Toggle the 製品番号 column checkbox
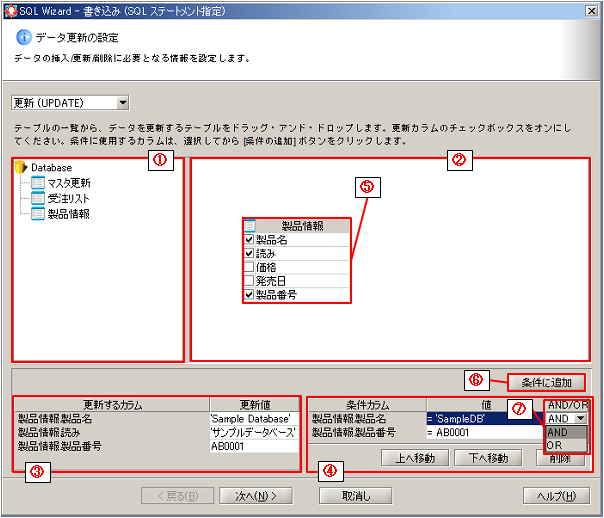This screenshot has width=604, height=518. tap(250, 296)
